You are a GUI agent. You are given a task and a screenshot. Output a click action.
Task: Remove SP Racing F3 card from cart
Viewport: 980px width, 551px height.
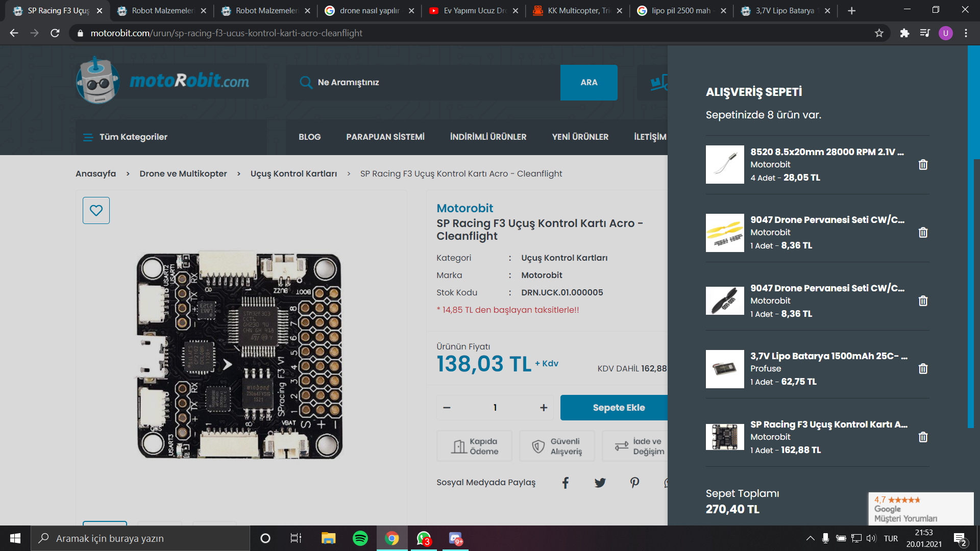(x=923, y=437)
